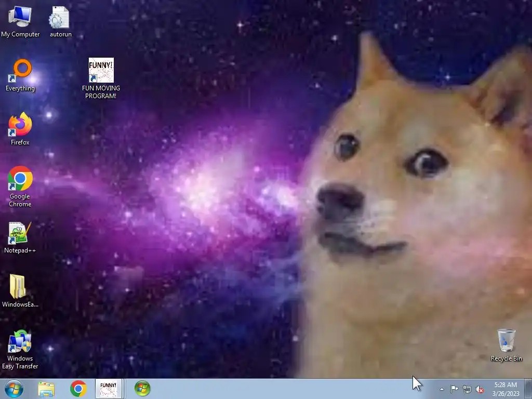532x399 pixels.
Task: Select the Notepad++ desktop shortcut
Action: [x=20, y=237]
